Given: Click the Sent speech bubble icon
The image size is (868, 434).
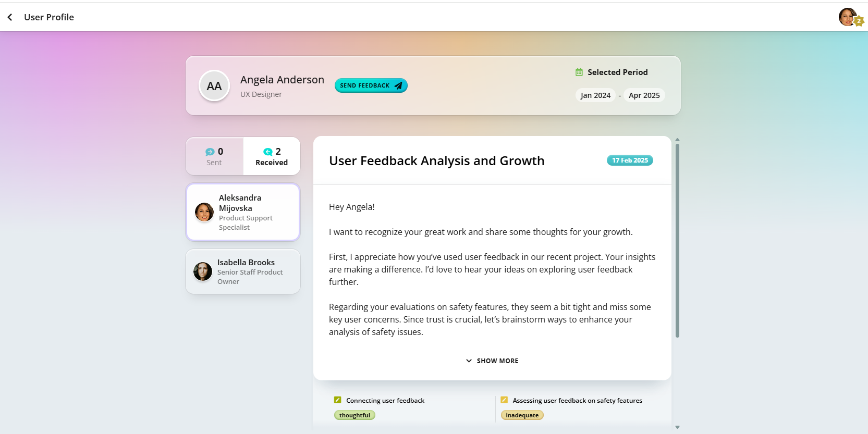Looking at the screenshot, I should 210,152.
